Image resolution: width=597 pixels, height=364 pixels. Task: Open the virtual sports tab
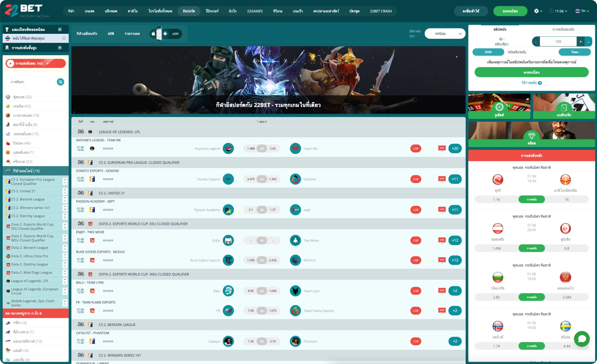pos(87,34)
